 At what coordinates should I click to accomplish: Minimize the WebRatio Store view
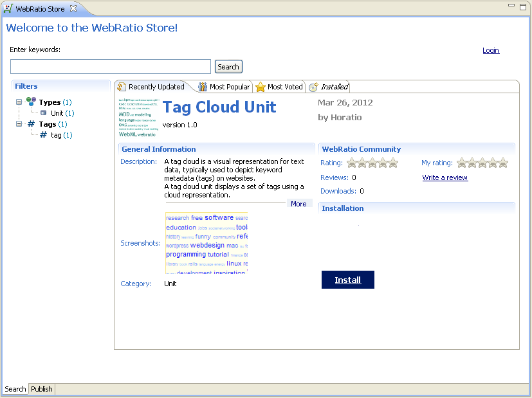[511, 6]
